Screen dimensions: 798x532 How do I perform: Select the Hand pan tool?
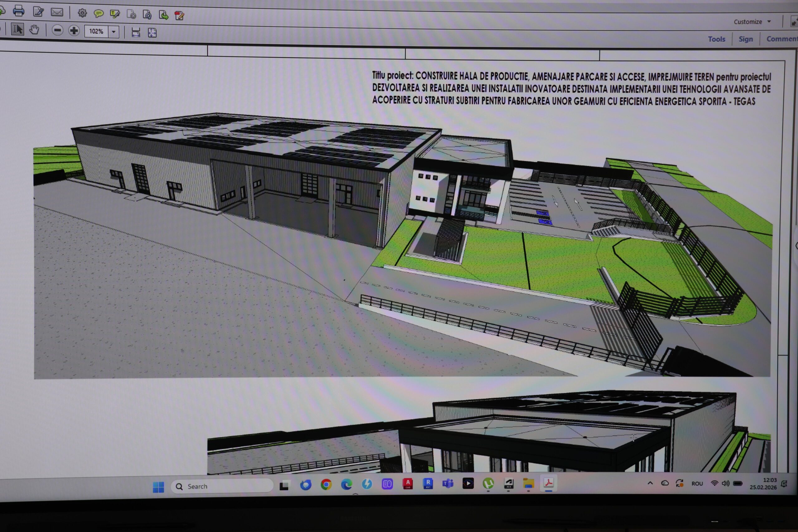pyautogui.click(x=34, y=30)
